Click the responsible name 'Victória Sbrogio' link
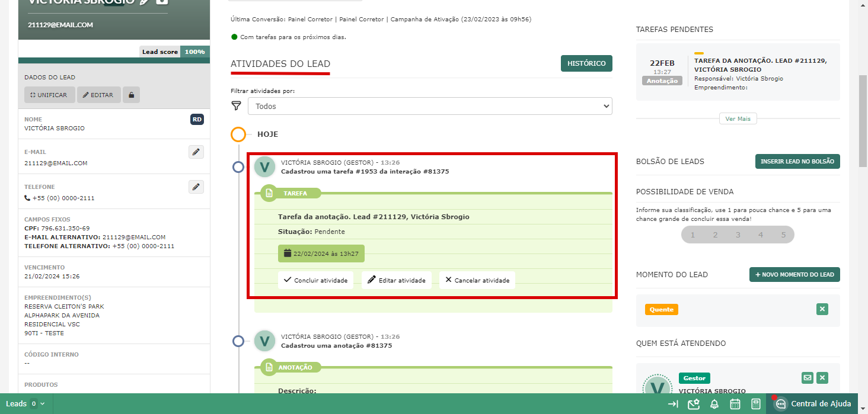Viewport: 868px width, 414px height. pyautogui.click(x=759, y=79)
